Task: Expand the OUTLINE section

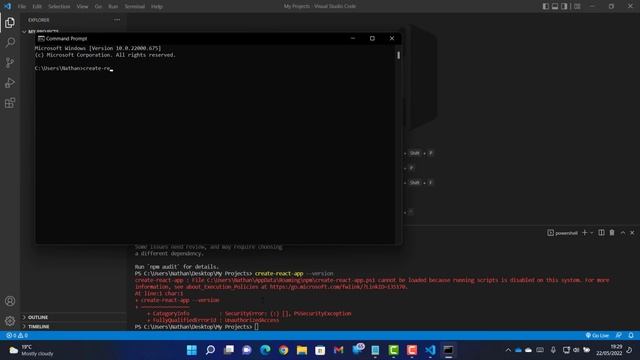Action: 73,317
